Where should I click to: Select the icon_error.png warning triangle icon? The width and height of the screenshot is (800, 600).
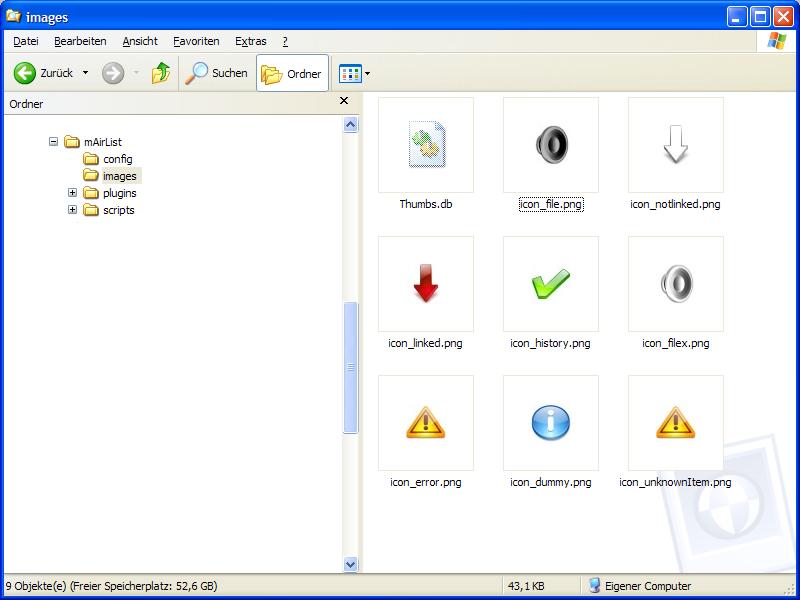pos(425,422)
